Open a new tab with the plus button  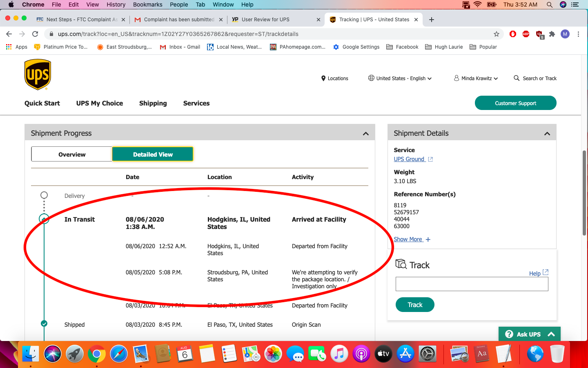point(432,20)
